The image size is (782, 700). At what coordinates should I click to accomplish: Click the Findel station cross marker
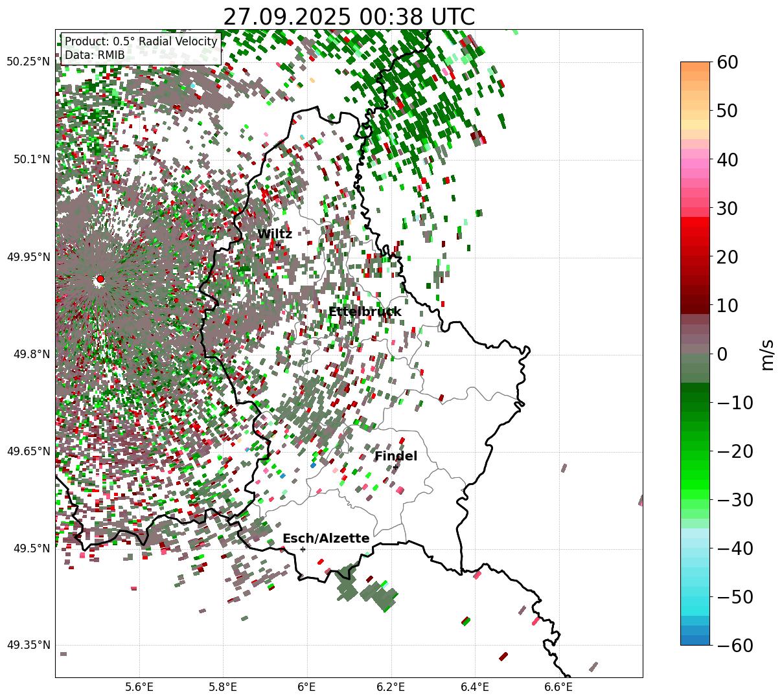[395, 467]
